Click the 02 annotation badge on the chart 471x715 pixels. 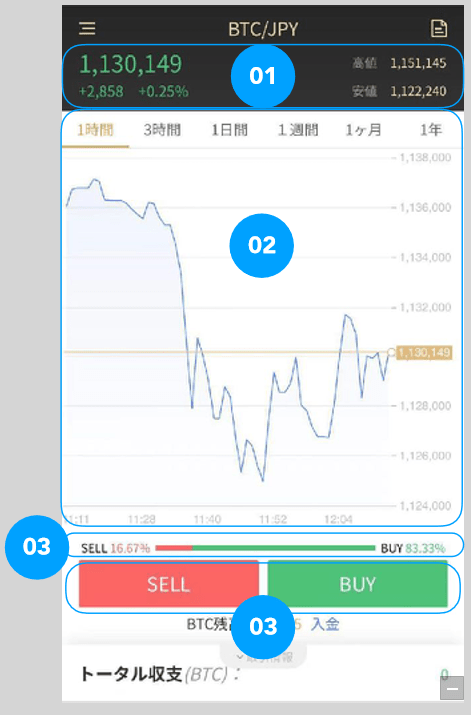tap(262, 245)
